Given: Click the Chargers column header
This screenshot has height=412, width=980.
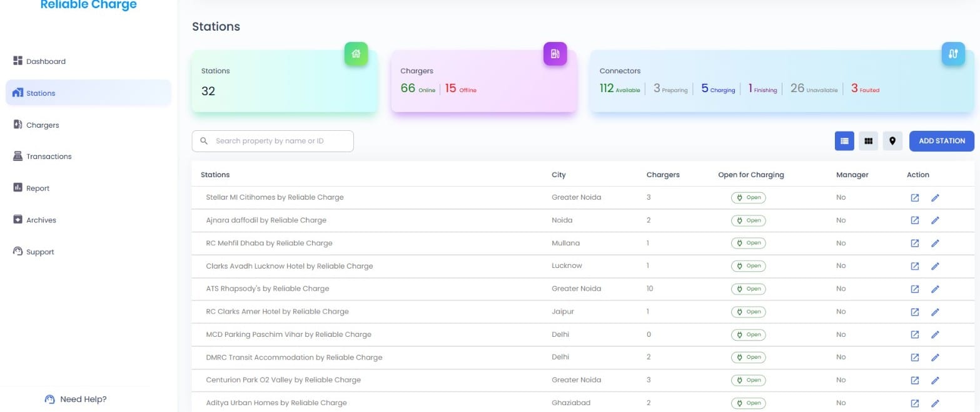Looking at the screenshot, I should (x=663, y=175).
